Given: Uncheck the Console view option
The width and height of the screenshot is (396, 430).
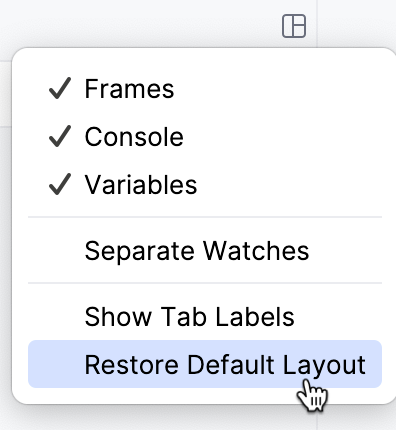Looking at the screenshot, I should (x=205, y=137).
